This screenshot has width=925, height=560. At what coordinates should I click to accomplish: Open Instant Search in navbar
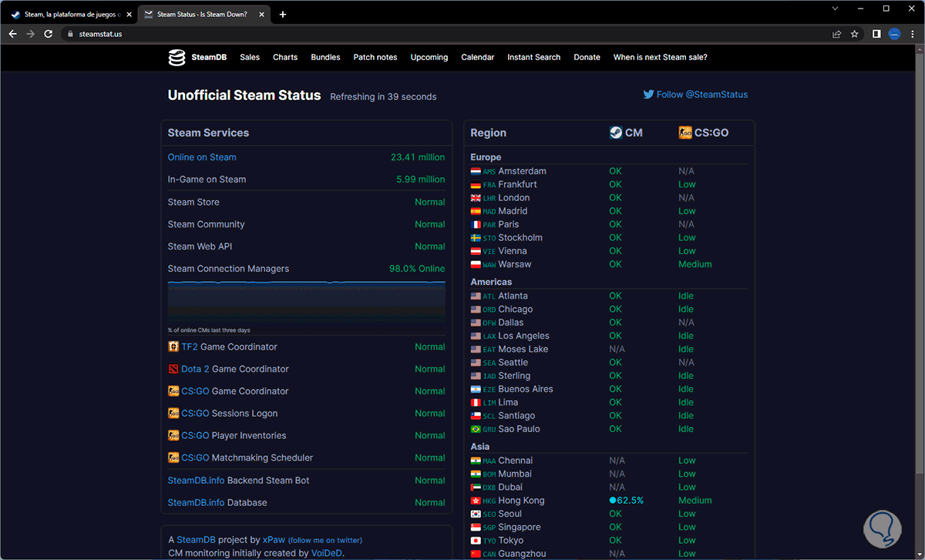click(534, 57)
